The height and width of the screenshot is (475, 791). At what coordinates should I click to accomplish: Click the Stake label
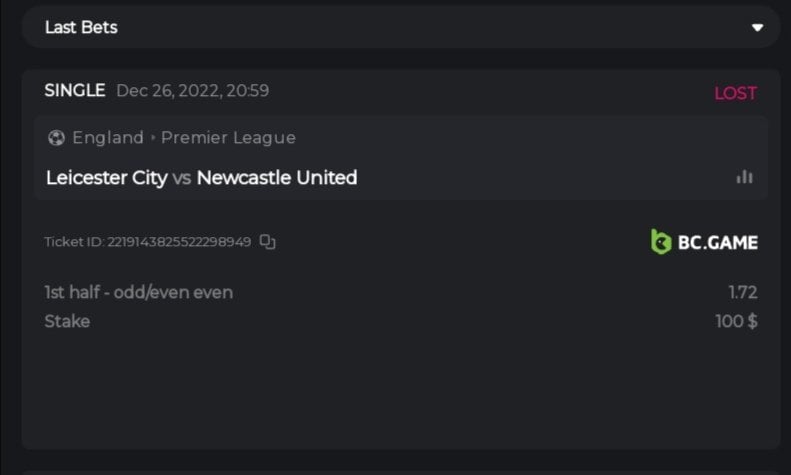tap(67, 321)
